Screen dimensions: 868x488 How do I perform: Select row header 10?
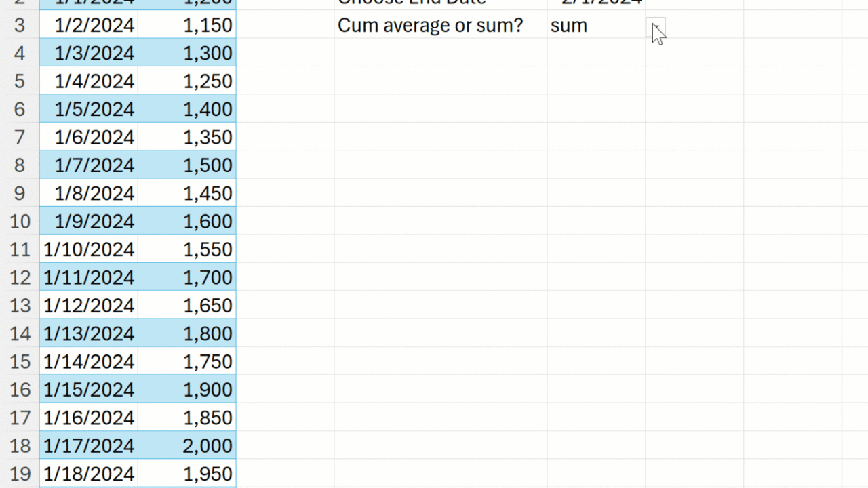(20, 222)
